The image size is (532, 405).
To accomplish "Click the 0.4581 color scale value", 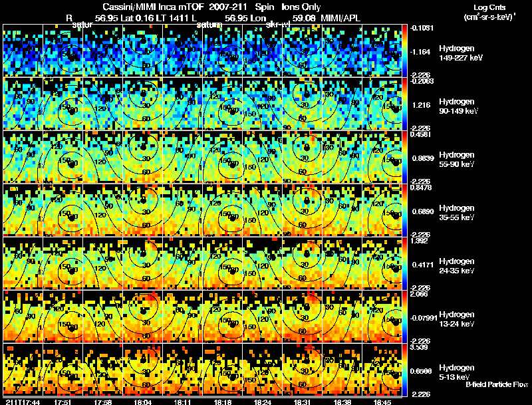I will tap(421, 134).
